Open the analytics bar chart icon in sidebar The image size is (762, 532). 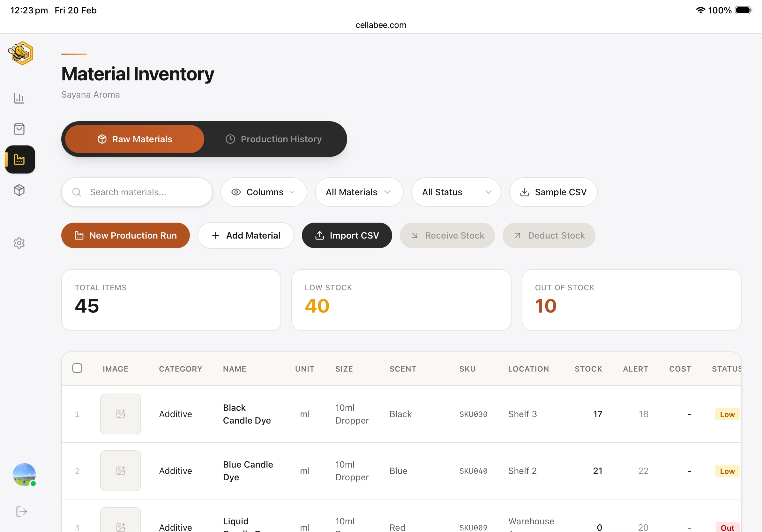click(19, 98)
